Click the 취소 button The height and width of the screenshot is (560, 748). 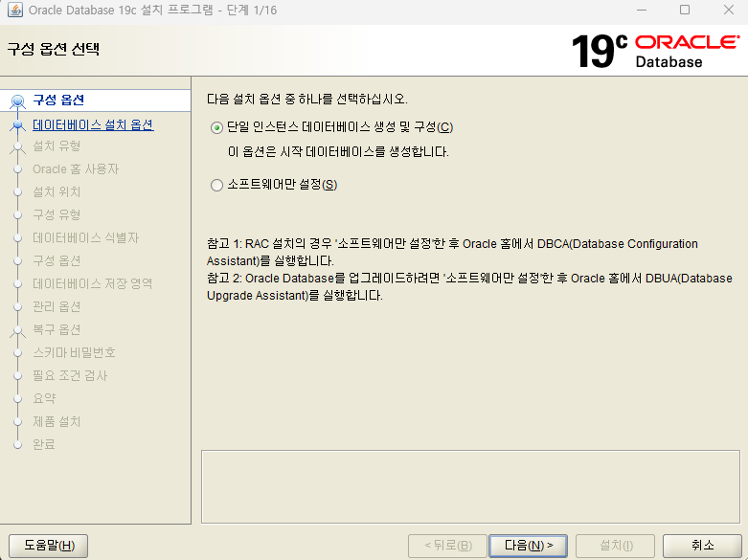[x=702, y=546]
